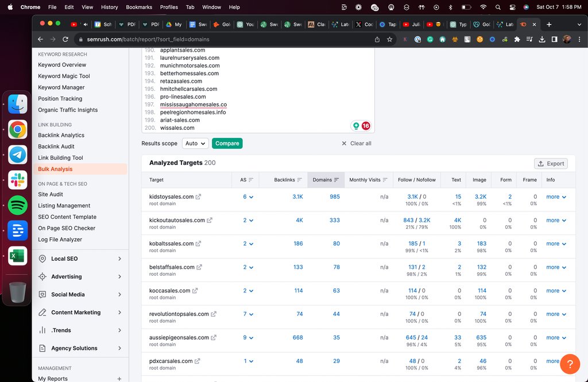588x382 pixels.
Task: Click the Chrome reload page icon
Action: pos(65,40)
